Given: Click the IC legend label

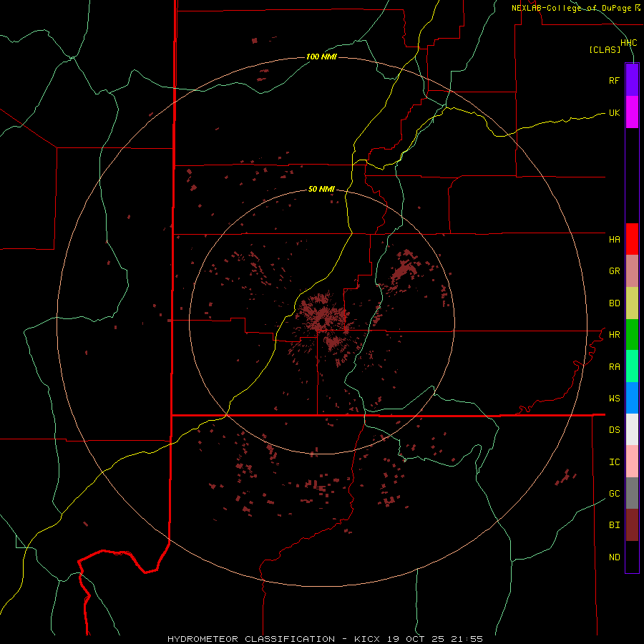Looking at the screenshot, I should 614,462.
